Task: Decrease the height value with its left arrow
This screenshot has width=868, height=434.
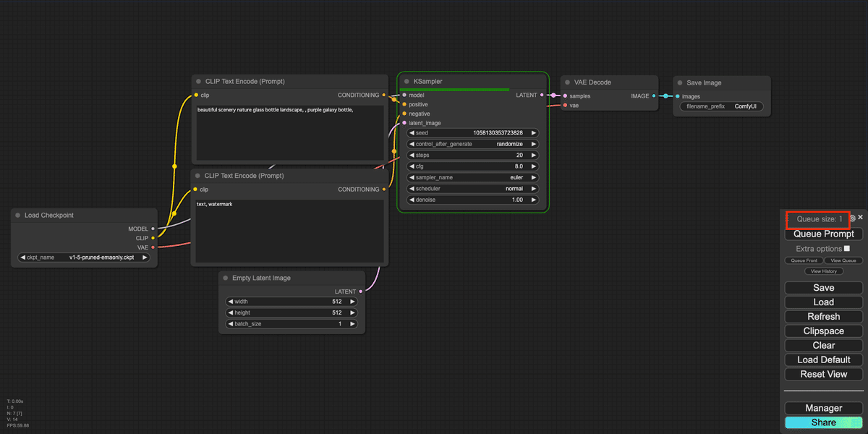Action: click(x=230, y=312)
